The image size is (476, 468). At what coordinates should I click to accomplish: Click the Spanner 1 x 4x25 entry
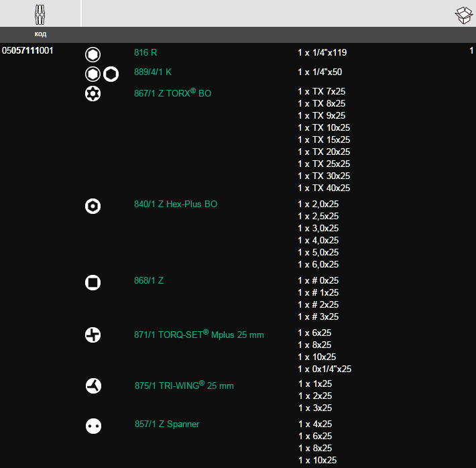315,424
